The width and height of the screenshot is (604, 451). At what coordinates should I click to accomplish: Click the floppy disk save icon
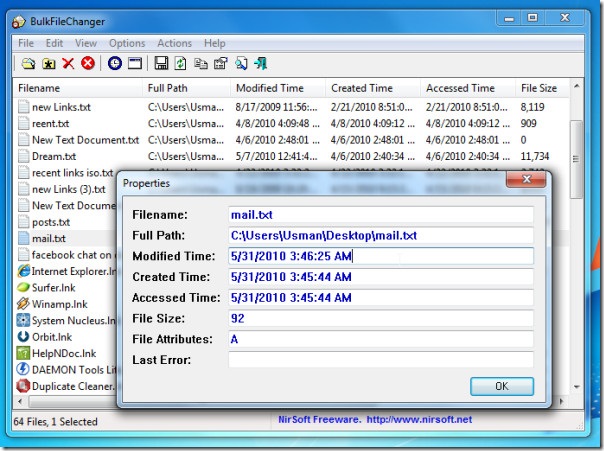pyautogui.click(x=160, y=64)
